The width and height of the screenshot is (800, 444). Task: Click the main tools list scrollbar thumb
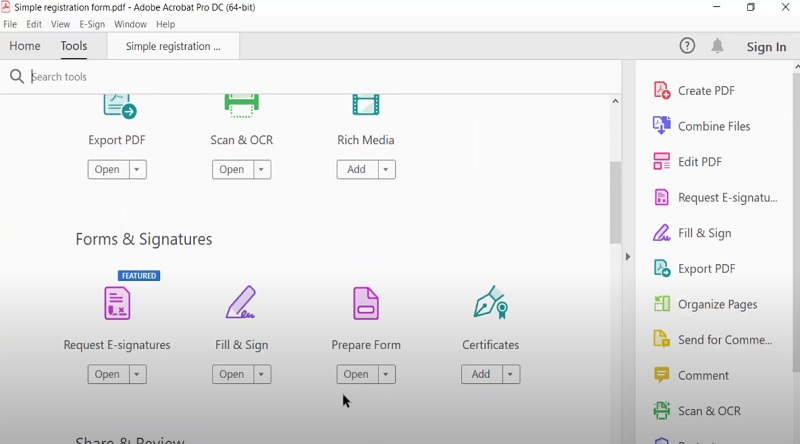[x=615, y=202]
